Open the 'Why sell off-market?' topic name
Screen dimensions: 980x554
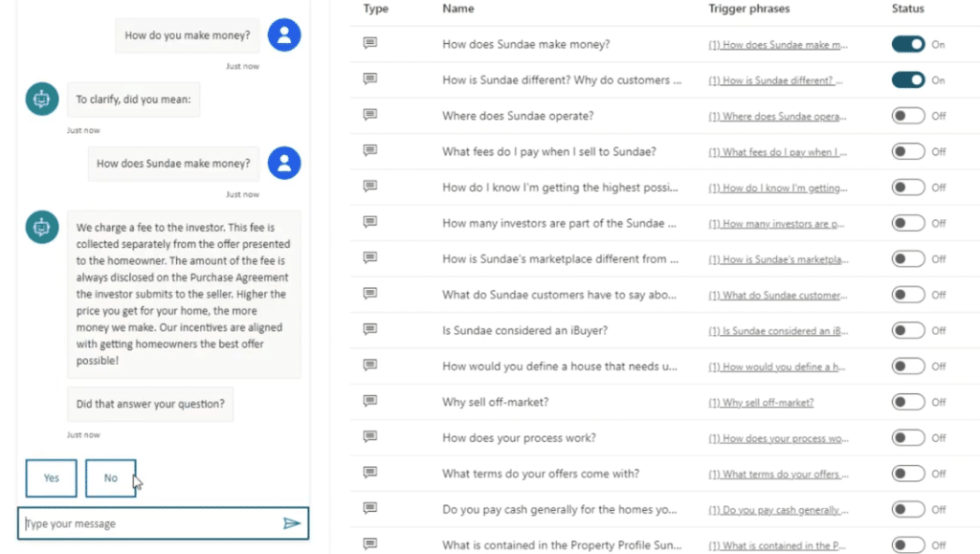point(496,402)
